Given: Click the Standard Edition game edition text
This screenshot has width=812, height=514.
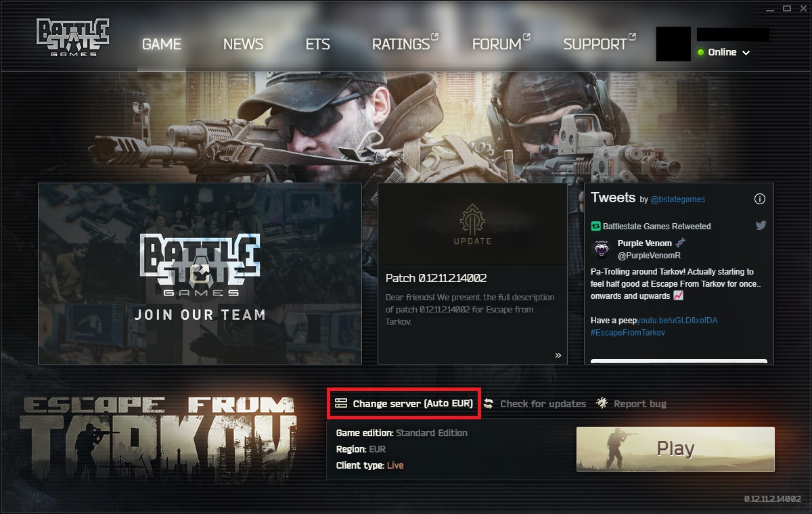Looking at the screenshot, I should [x=432, y=433].
